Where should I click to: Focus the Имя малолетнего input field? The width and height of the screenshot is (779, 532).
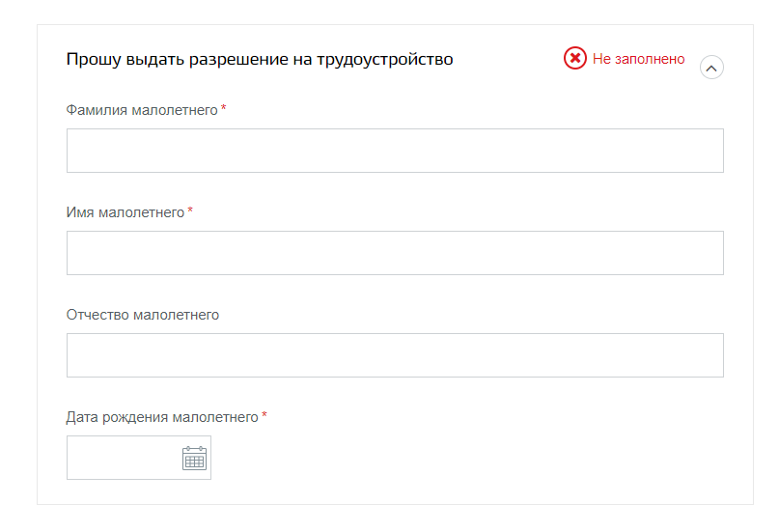tap(395, 253)
